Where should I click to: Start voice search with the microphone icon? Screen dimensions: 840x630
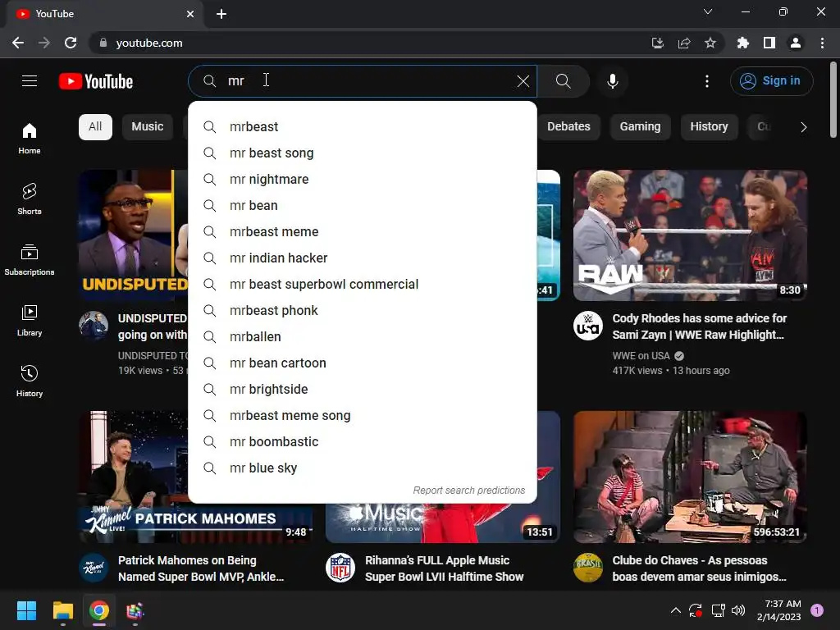click(x=612, y=81)
